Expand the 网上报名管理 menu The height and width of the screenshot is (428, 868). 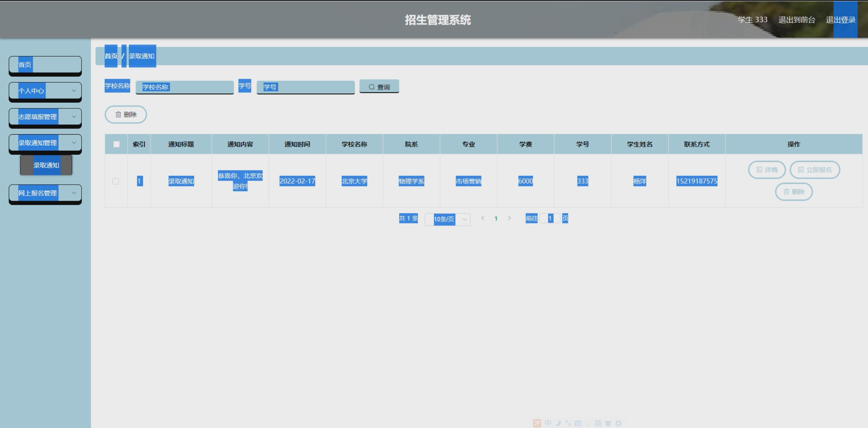(x=45, y=193)
